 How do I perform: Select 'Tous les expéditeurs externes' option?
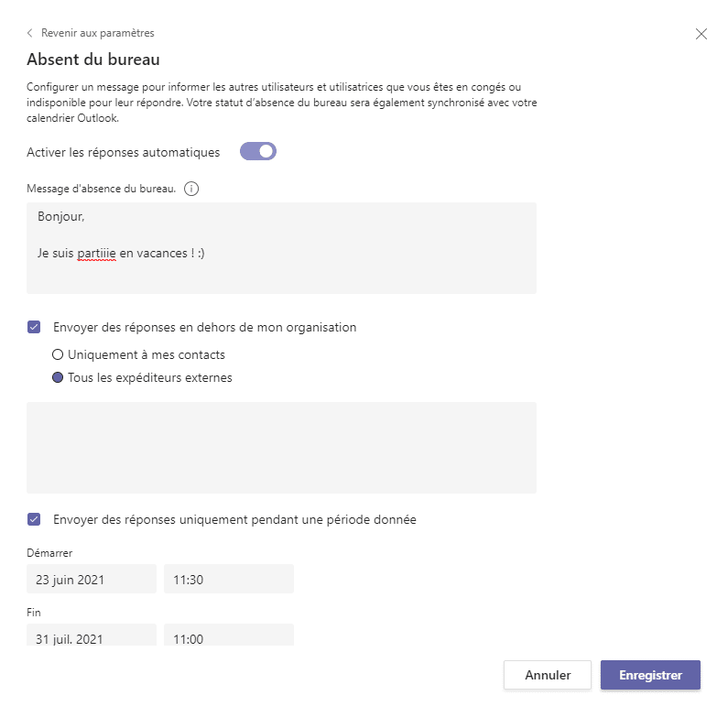[58, 377]
